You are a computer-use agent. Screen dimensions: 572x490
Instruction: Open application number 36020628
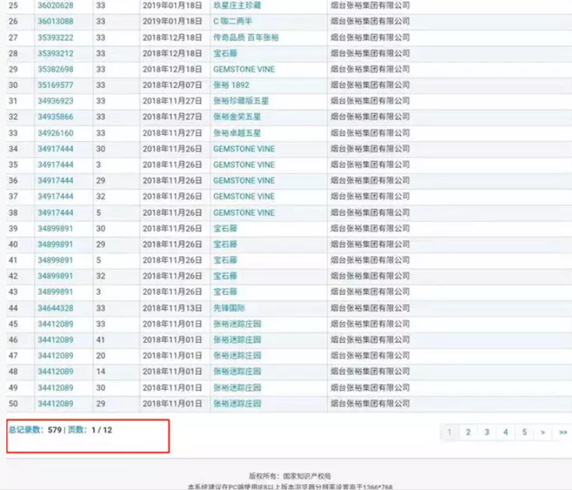point(55,5)
